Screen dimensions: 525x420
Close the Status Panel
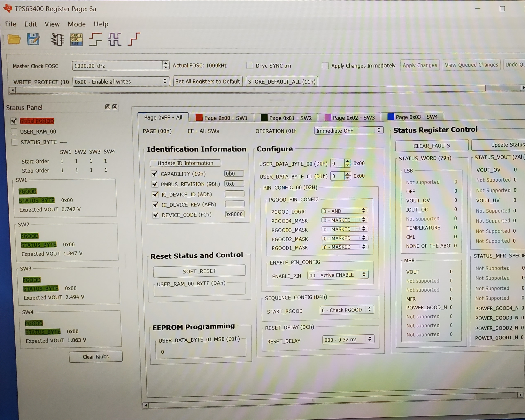pos(115,107)
